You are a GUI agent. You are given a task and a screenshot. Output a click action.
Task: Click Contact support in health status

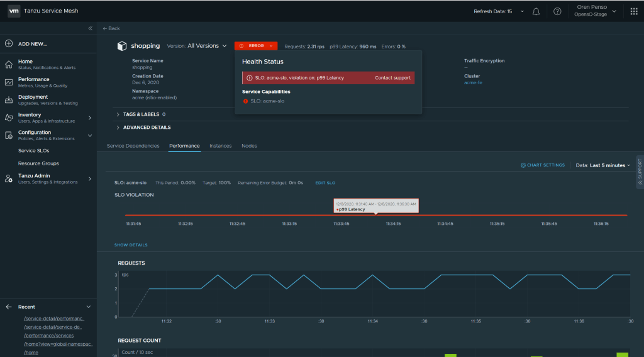pos(392,78)
